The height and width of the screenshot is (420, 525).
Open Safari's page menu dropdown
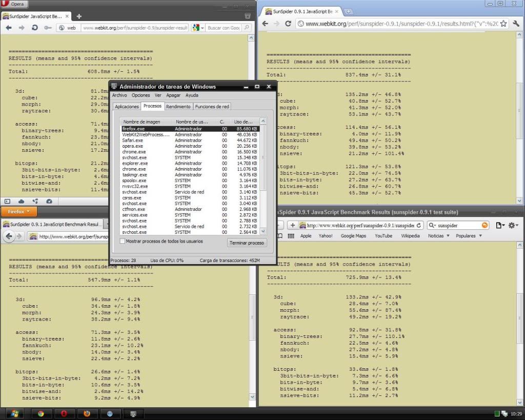pos(500,226)
